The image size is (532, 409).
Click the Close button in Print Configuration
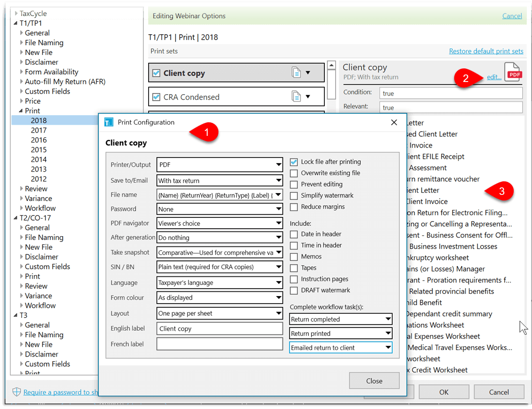(x=374, y=381)
